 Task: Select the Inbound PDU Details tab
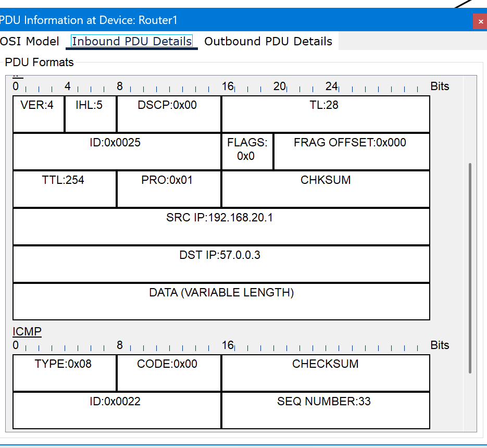[x=132, y=41]
